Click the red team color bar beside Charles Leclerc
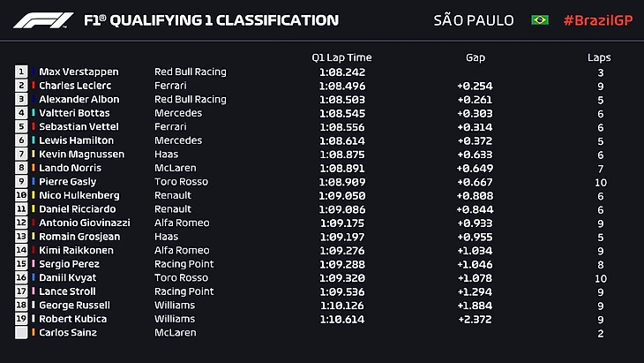The width and height of the screenshot is (644, 363). [x=34, y=86]
